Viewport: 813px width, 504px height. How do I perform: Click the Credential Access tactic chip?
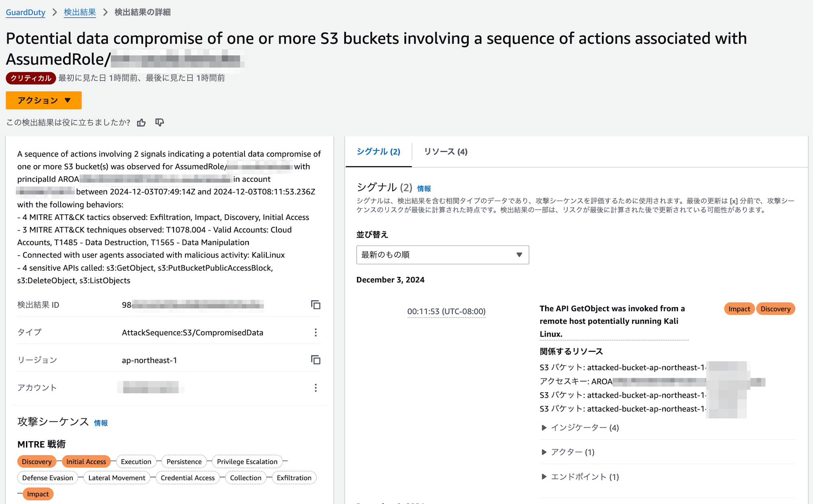click(x=188, y=478)
